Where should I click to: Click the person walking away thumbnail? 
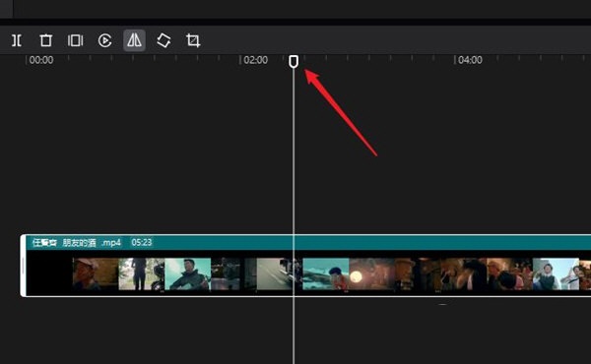coord(141,274)
